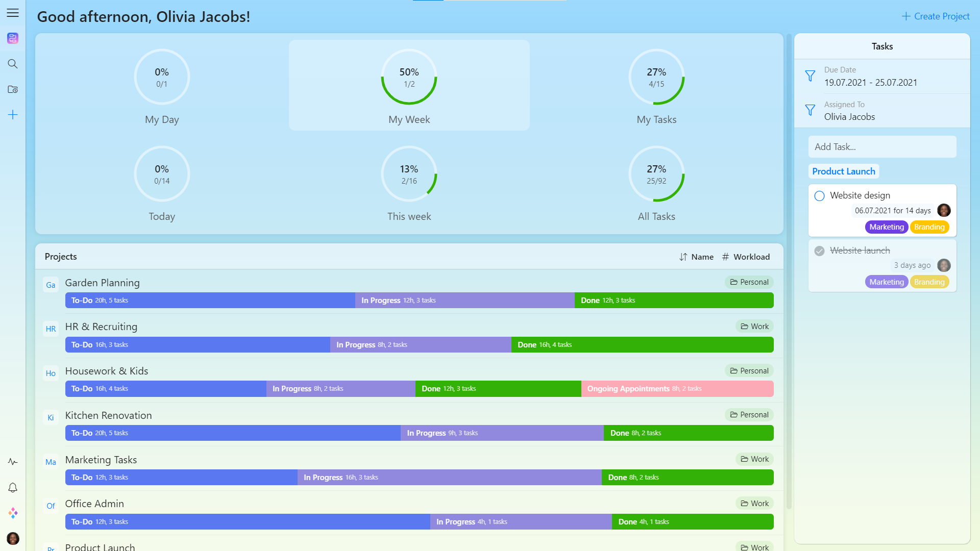Viewport: 980px width, 551px height.
Task: Click the plus icon in the left sidebar
Action: tap(13, 115)
